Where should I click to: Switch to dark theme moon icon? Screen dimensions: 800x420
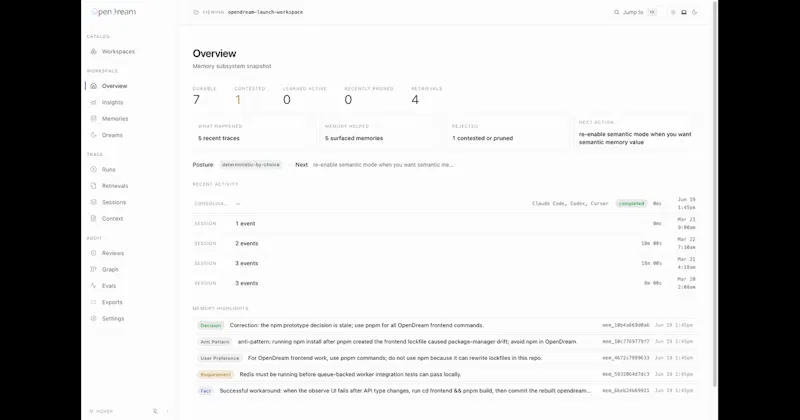tap(694, 12)
